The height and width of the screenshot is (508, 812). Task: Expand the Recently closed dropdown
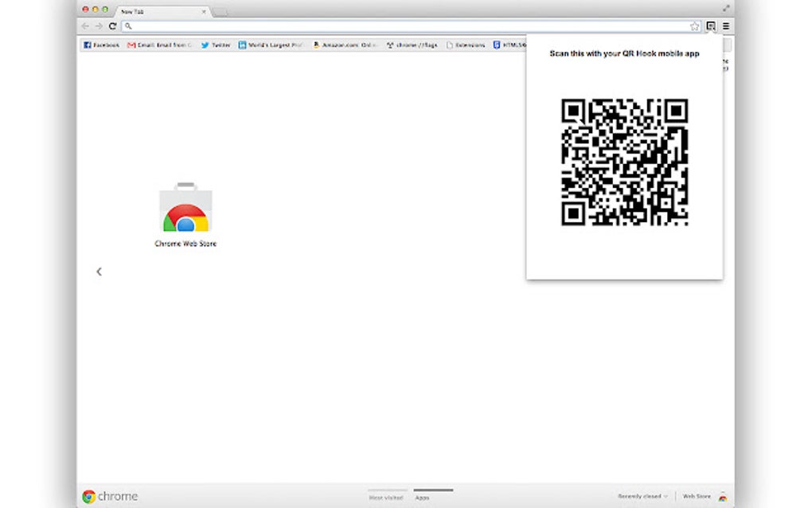click(642, 496)
